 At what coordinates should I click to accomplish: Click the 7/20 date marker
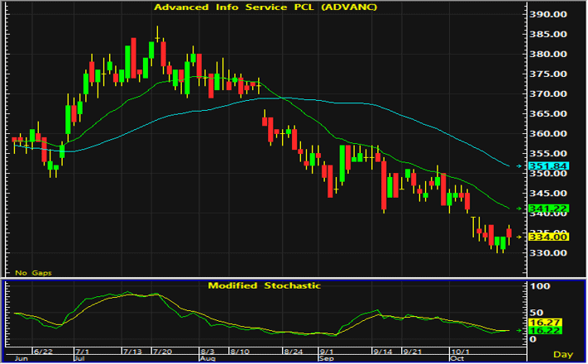click(x=162, y=352)
